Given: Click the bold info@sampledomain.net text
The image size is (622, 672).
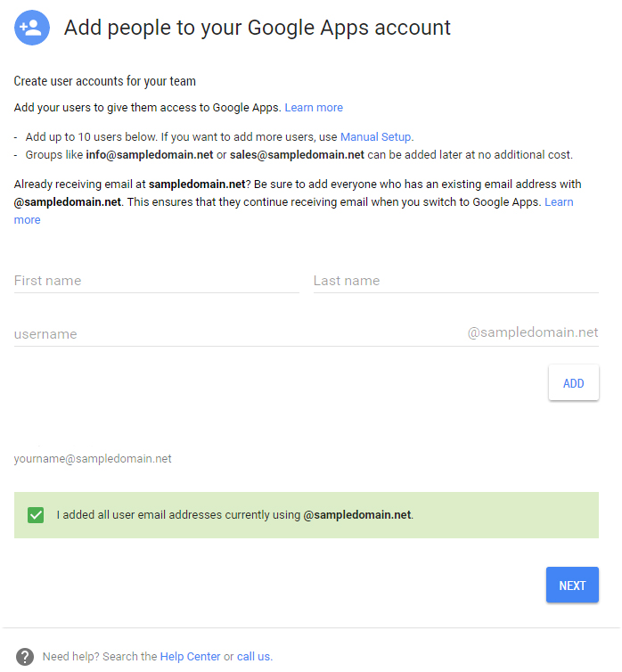Looking at the screenshot, I should (x=150, y=155).
